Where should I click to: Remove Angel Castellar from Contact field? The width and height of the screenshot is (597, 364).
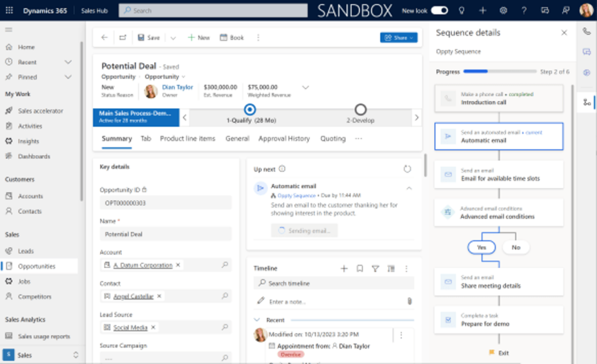point(159,296)
